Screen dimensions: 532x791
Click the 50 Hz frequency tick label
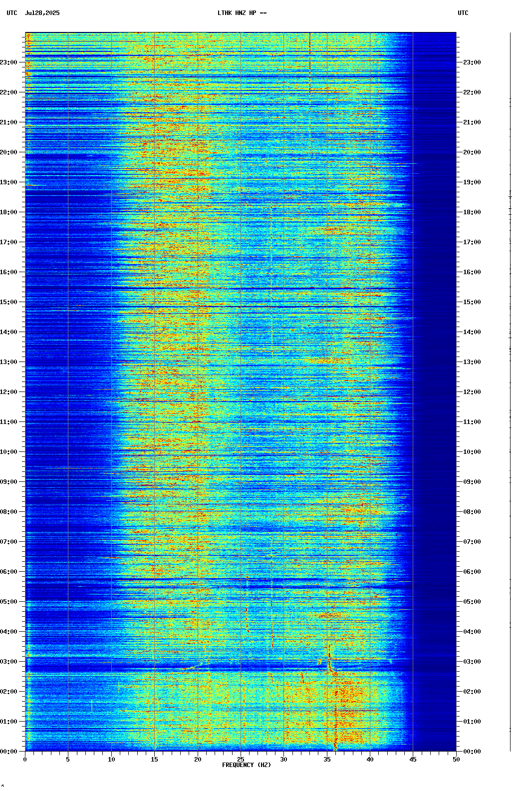pos(456,760)
